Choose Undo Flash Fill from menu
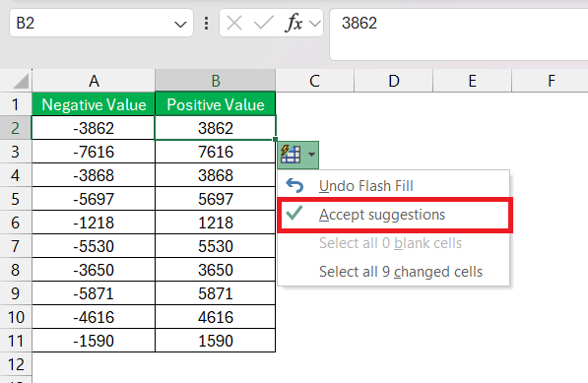588x383 pixels. pos(393,186)
